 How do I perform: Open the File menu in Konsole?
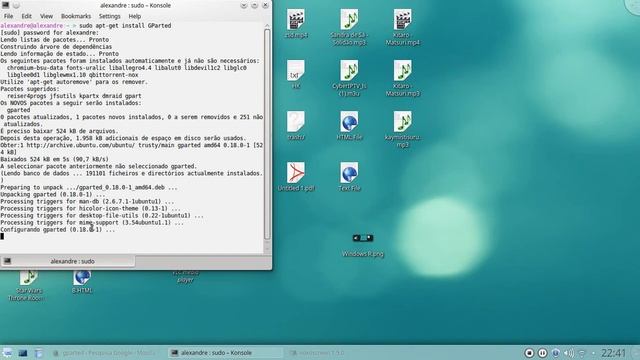click(9, 16)
